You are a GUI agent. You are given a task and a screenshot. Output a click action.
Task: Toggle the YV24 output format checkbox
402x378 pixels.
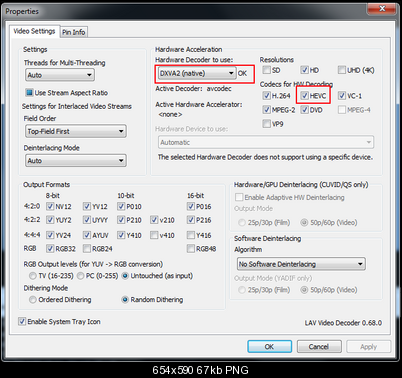click(50, 235)
